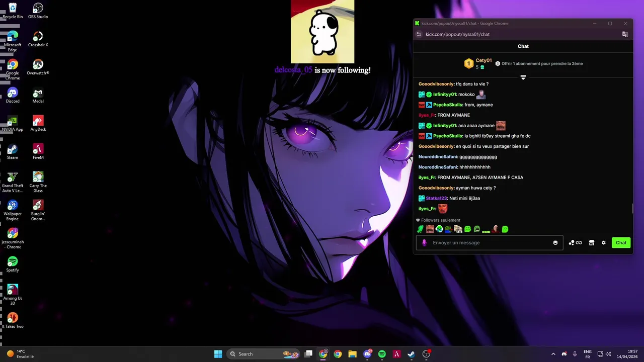Click the Envoyer un message input field
This screenshot has height=362, width=644.
[x=490, y=243]
